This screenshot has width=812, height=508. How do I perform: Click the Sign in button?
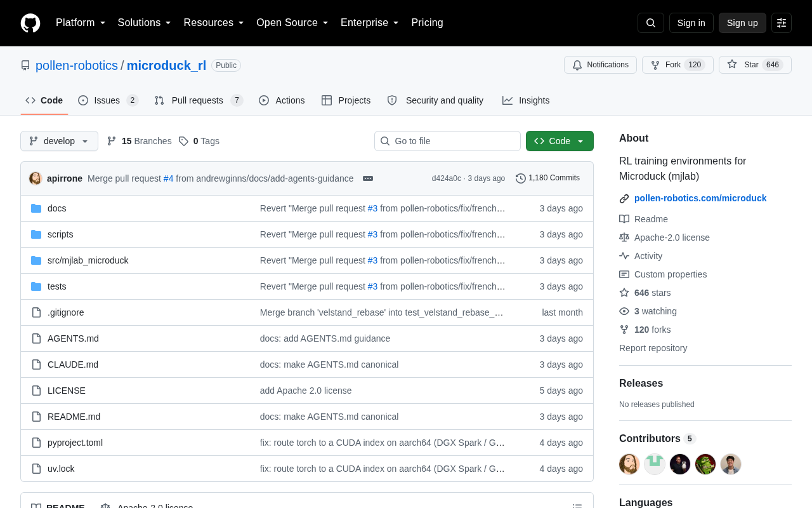[691, 23]
